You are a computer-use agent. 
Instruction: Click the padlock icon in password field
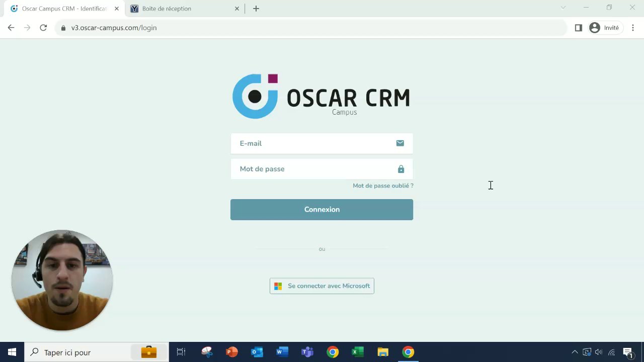pyautogui.click(x=401, y=169)
